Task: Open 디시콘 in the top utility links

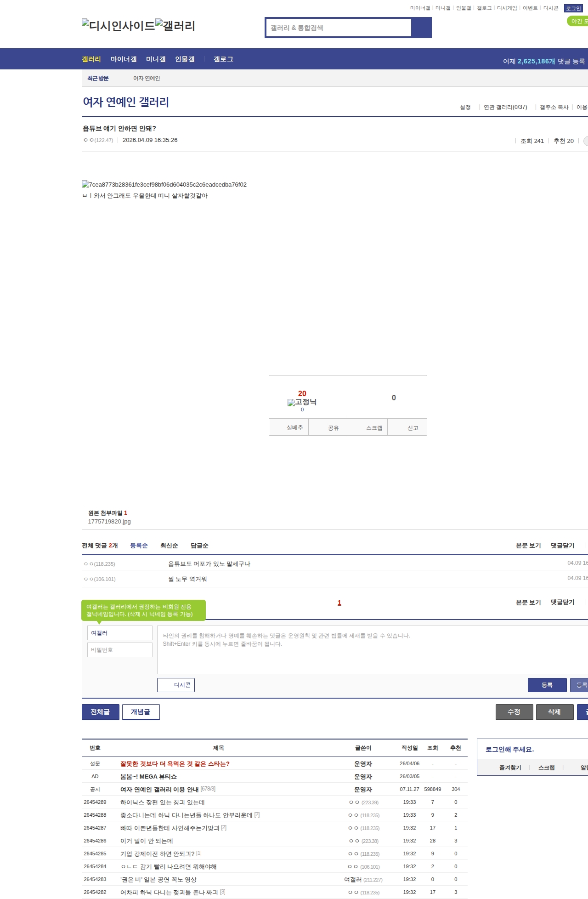Action: 551,8
